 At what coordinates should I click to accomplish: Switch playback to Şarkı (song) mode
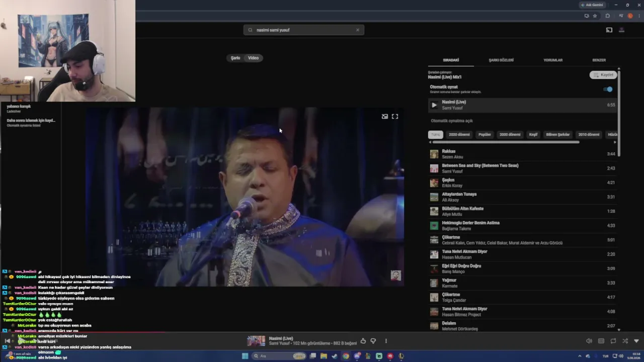click(x=235, y=58)
